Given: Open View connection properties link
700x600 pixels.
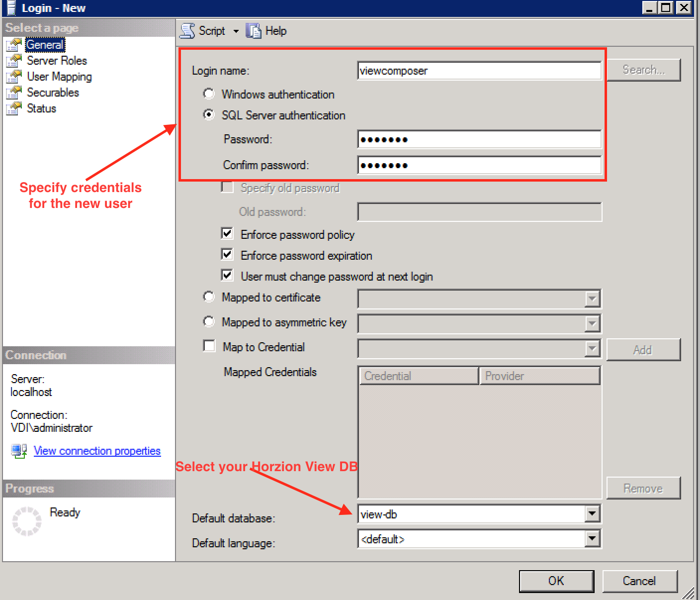Looking at the screenshot, I should (x=97, y=450).
